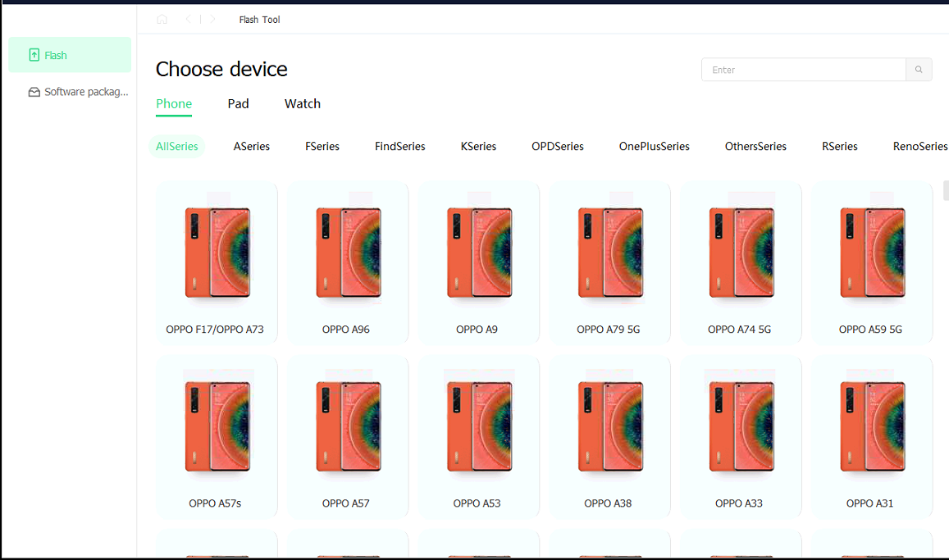Click the OPPO F17/OPPO A73 label
Image resolution: width=949 pixels, height=560 pixels.
pos(215,330)
